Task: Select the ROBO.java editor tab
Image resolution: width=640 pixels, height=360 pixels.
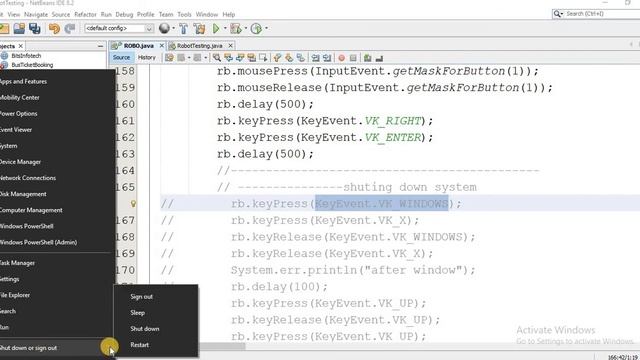Action: (138, 46)
